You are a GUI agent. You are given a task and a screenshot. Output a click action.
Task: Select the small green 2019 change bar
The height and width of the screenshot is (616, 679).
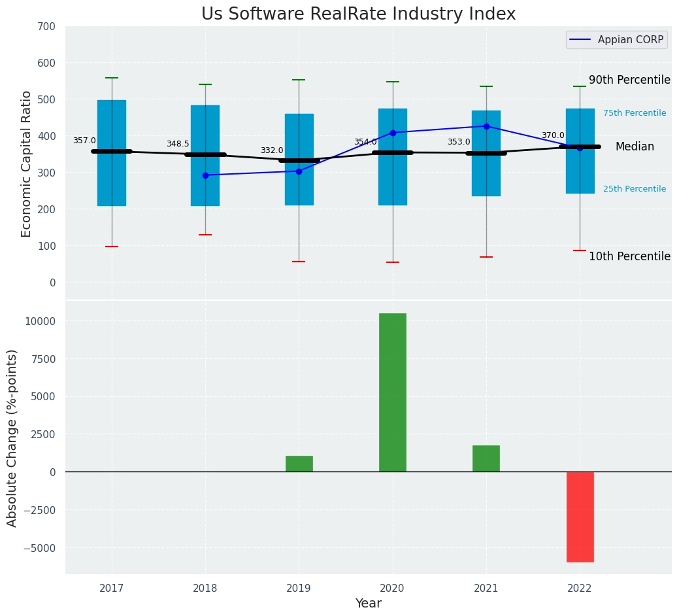point(299,464)
